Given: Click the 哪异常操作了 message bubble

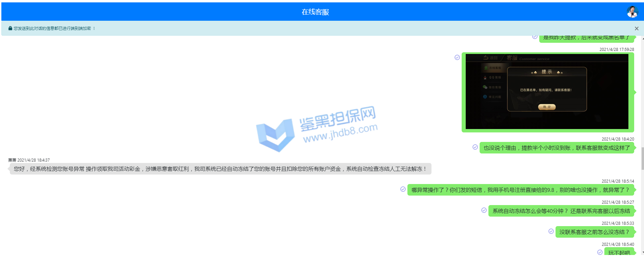Looking at the screenshot, I should (520, 190).
